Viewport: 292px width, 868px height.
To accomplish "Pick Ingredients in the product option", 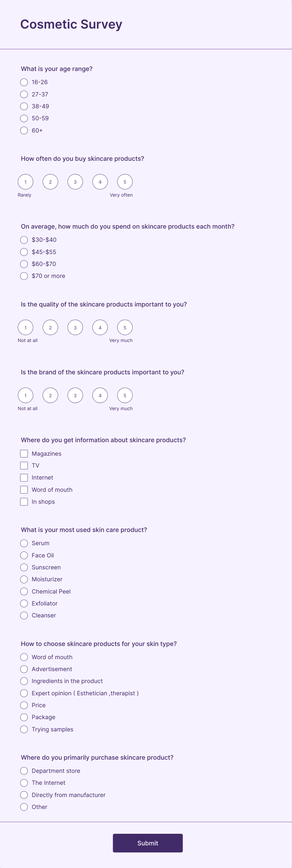I will [24, 681].
